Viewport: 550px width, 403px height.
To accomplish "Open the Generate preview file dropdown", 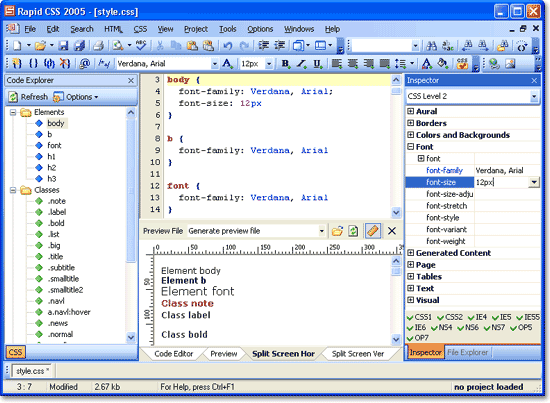I will point(321,231).
